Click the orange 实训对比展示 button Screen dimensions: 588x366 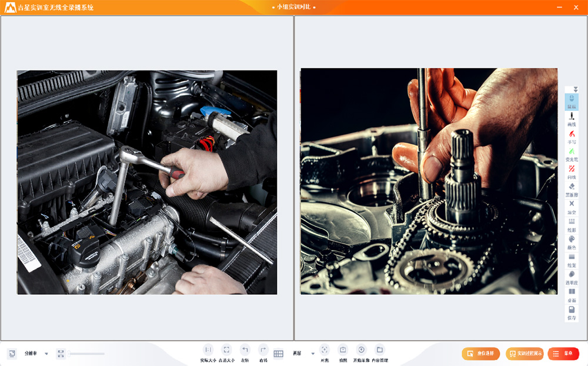coord(524,354)
